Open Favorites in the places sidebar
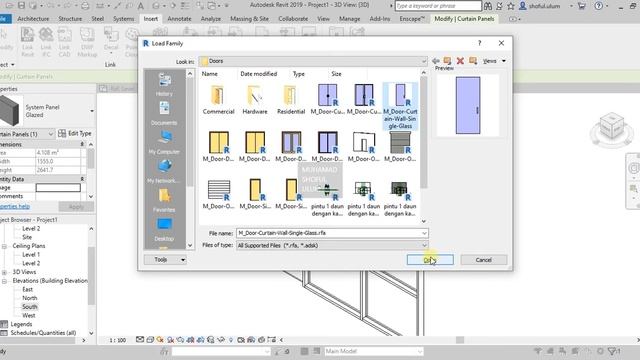640x360 pixels. click(x=164, y=200)
